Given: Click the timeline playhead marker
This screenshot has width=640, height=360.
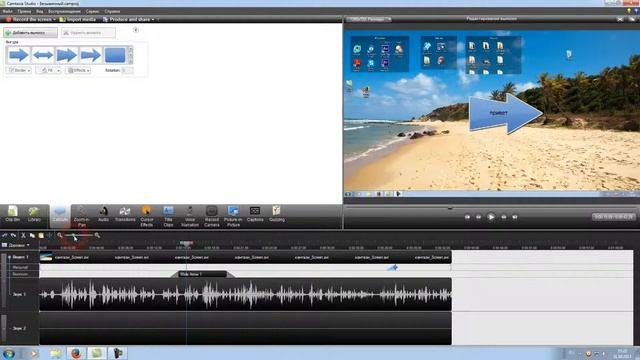Looking at the screenshot, I should (186, 243).
